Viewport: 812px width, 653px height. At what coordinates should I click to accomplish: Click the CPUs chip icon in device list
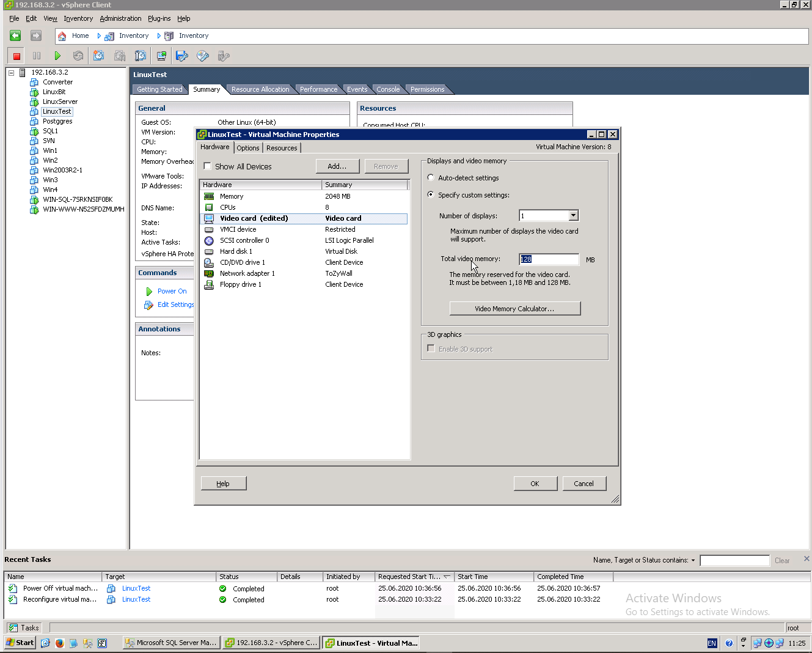[x=209, y=207]
